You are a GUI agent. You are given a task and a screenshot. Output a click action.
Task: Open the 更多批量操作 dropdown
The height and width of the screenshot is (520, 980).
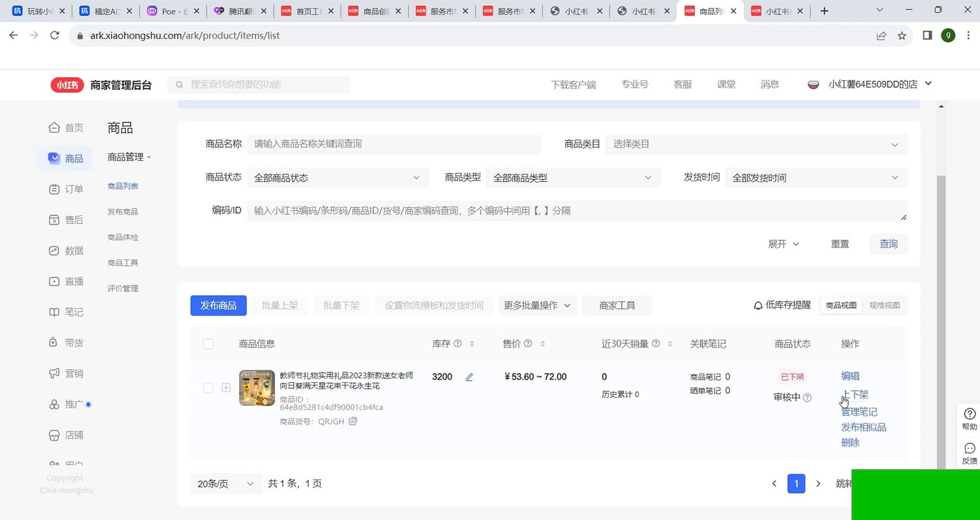[x=537, y=305]
